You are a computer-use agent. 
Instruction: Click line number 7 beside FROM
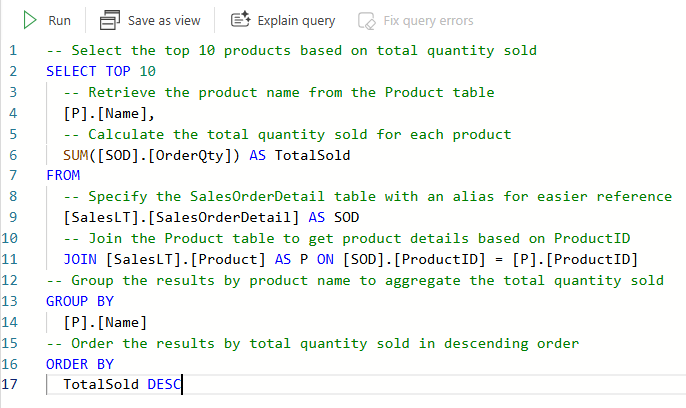click(x=13, y=175)
